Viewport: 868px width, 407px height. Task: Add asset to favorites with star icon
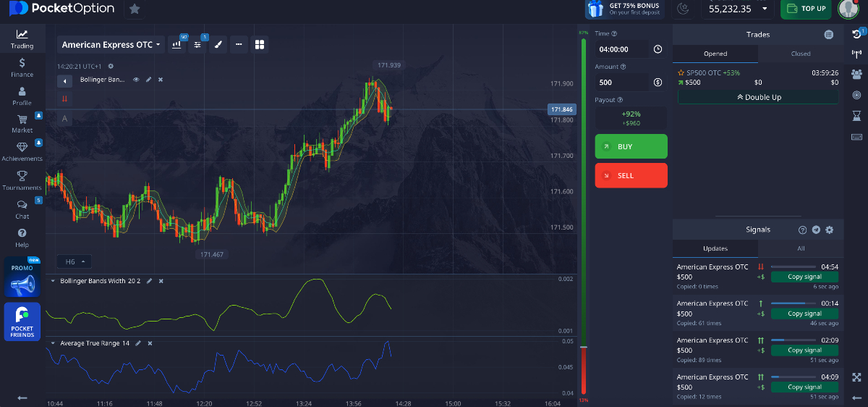134,9
